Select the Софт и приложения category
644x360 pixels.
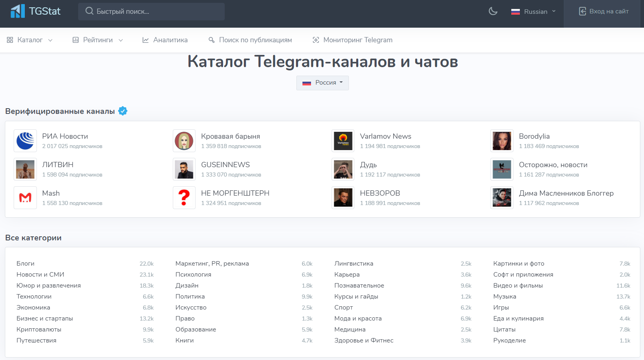pyautogui.click(x=523, y=275)
